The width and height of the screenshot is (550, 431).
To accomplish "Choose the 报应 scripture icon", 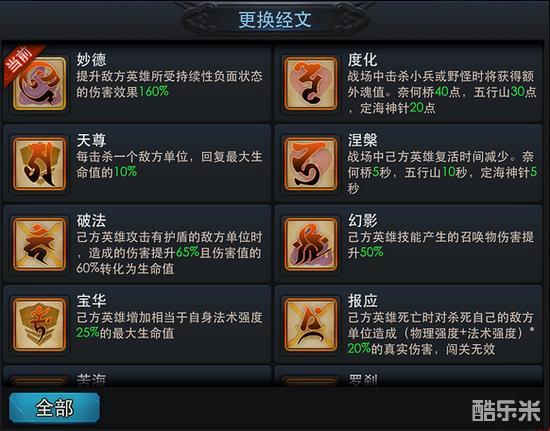I will [311, 324].
